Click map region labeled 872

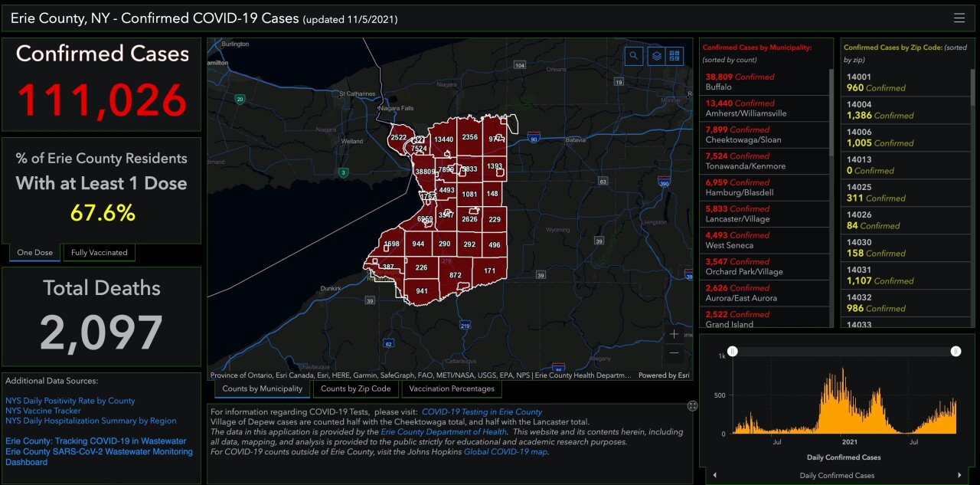(456, 275)
